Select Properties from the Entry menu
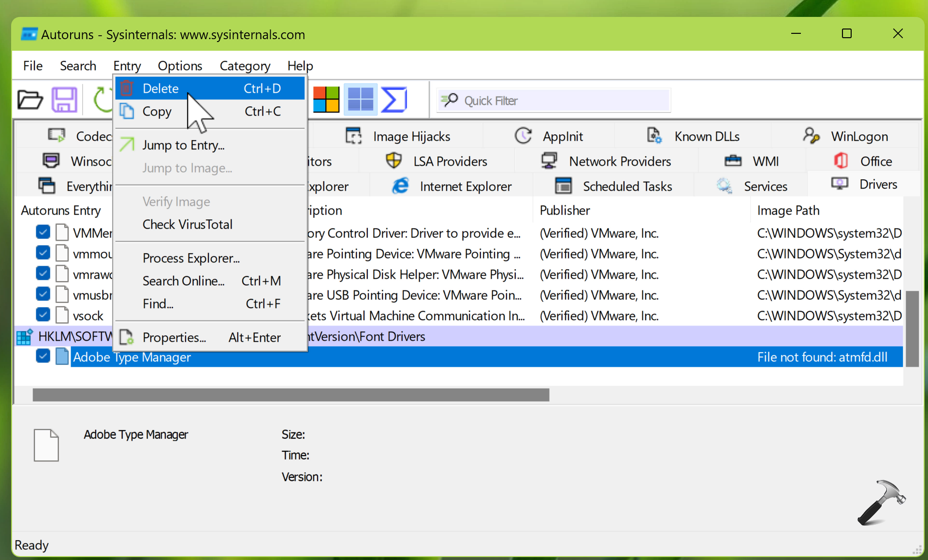The width and height of the screenshot is (928, 560). click(174, 337)
